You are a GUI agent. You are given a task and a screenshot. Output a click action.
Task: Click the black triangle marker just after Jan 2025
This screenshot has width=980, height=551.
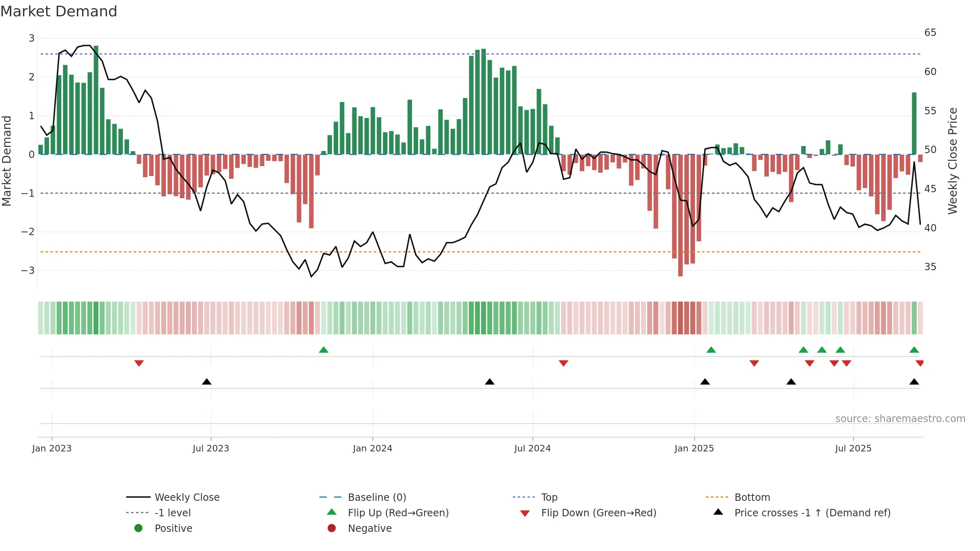(x=705, y=382)
